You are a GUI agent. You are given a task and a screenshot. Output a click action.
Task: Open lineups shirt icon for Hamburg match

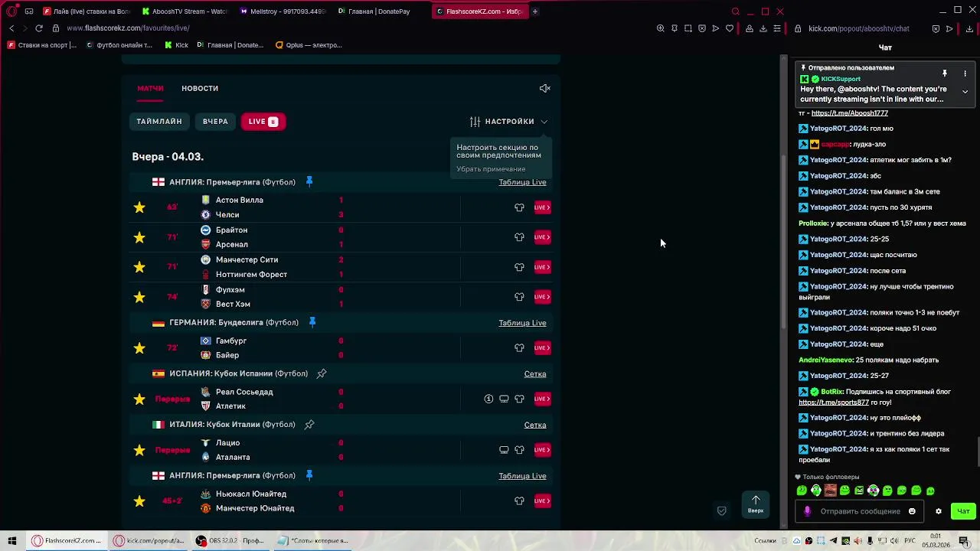(519, 348)
